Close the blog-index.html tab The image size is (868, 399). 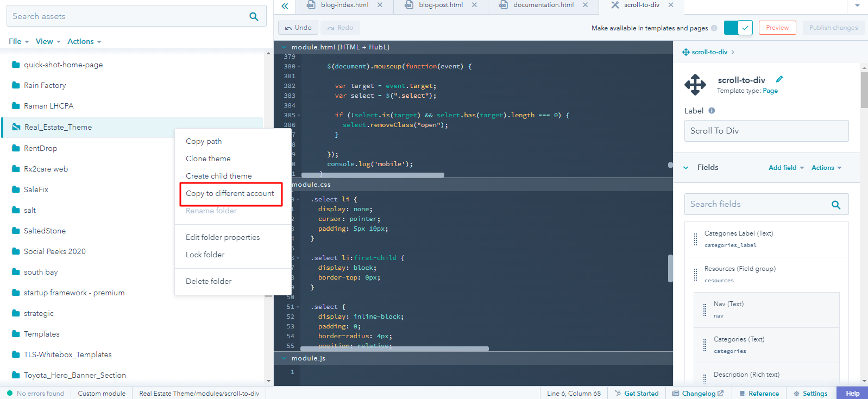[380, 5]
